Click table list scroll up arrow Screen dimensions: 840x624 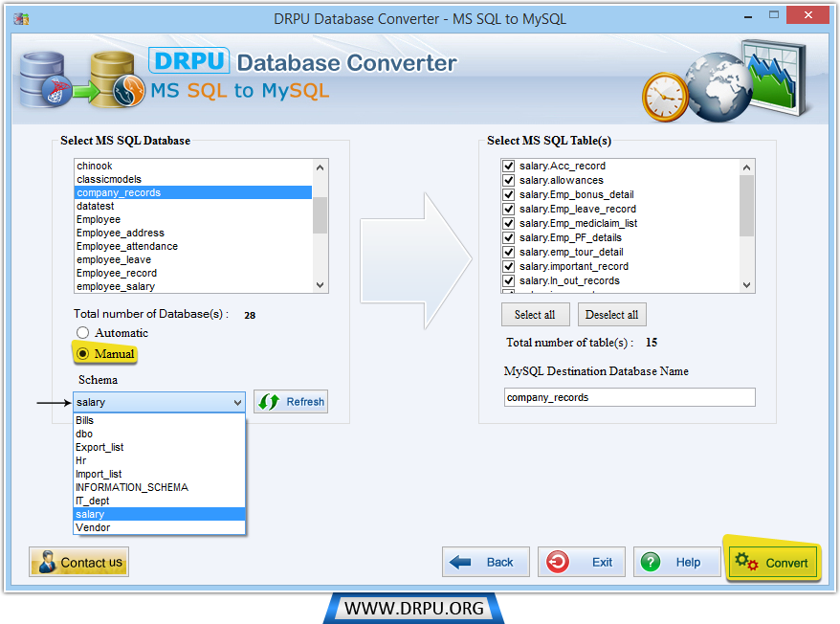point(747,167)
